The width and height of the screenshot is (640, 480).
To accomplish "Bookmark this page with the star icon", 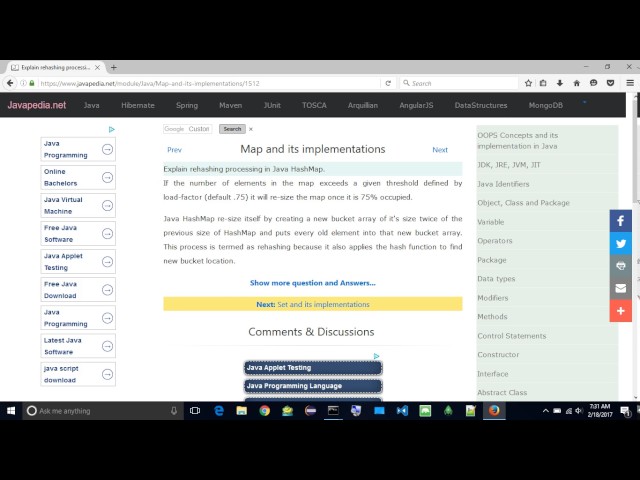I will (528, 83).
